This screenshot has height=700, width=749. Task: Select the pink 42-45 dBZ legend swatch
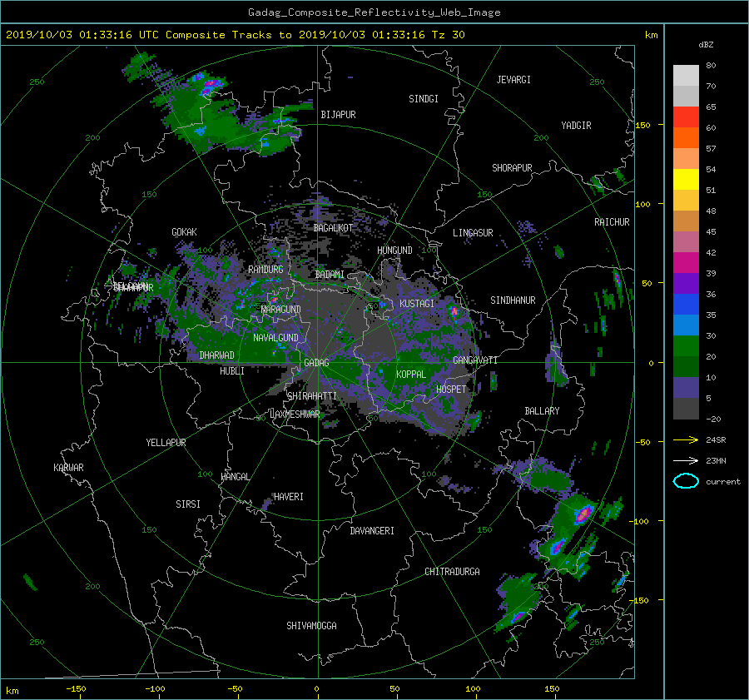(686, 242)
